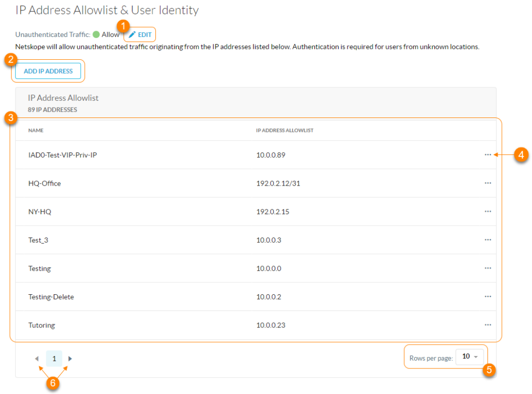
Task: Sort by the IP ADDRESS ALLOWLIST column
Action: 285,130
